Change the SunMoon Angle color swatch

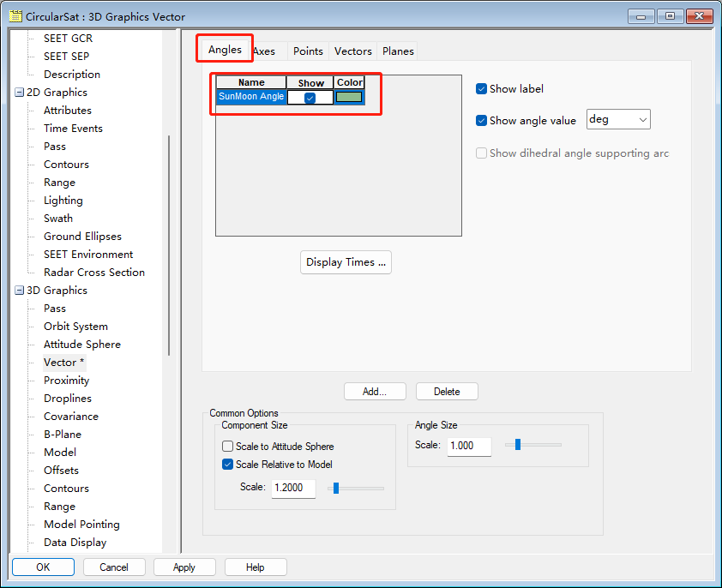(348, 96)
